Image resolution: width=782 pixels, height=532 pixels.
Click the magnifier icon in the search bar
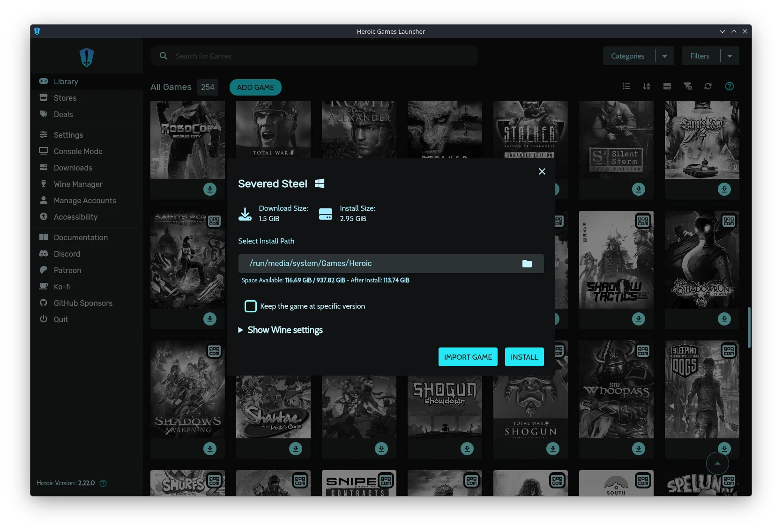pyautogui.click(x=164, y=56)
